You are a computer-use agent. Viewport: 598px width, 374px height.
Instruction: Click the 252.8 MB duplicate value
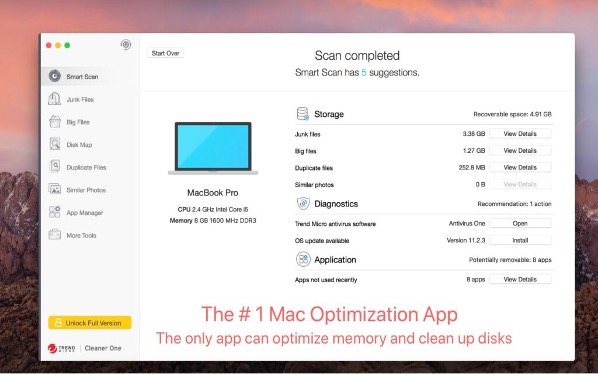[x=472, y=167]
